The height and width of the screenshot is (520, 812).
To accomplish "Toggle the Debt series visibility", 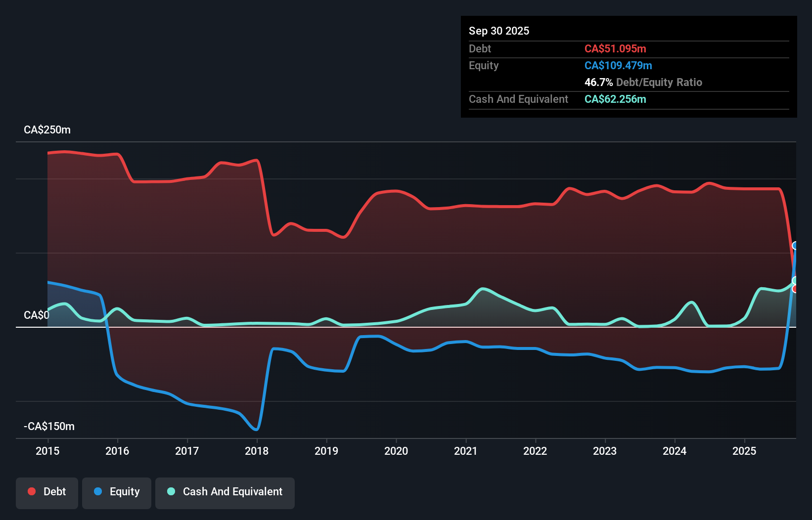I will (47, 491).
